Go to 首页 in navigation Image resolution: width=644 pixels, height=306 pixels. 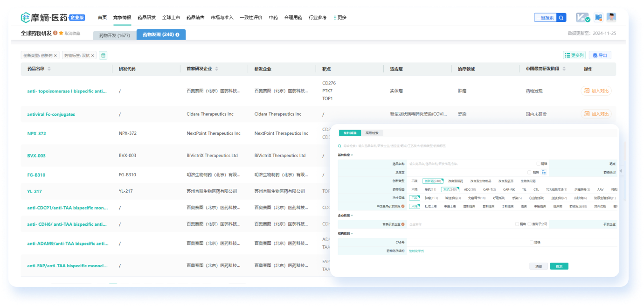102,18
